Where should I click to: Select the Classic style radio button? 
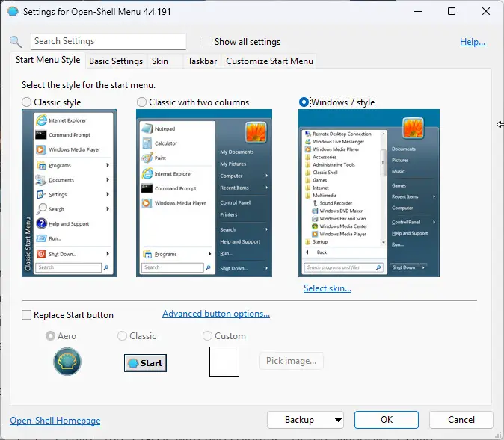click(x=27, y=102)
